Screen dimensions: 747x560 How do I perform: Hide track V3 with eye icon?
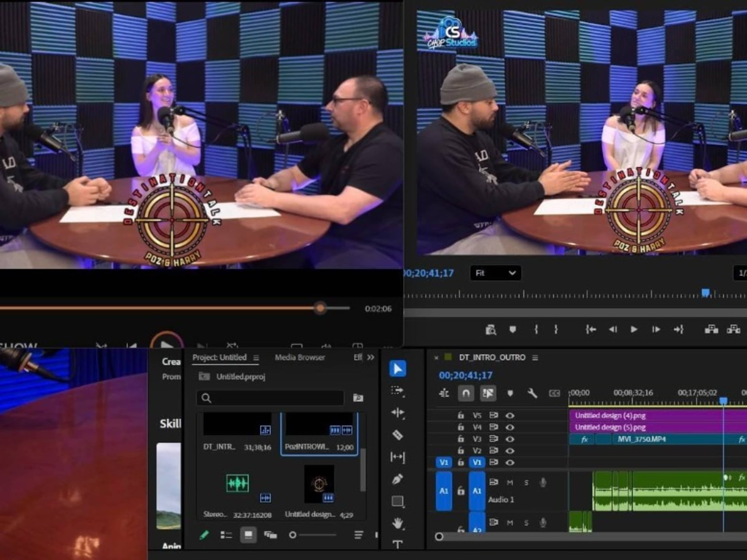pyautogui.click(x=510, y=439)
